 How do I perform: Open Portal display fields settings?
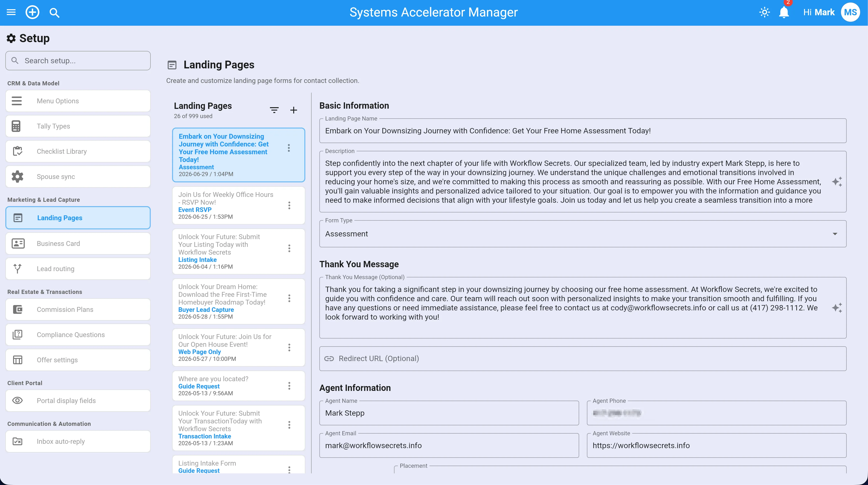[x=78, y=400]
